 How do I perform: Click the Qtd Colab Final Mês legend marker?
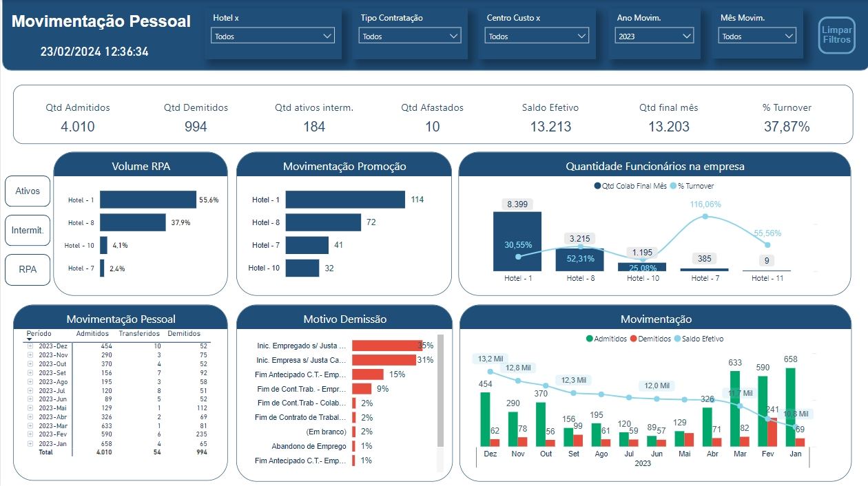click(x=597, y=186)
